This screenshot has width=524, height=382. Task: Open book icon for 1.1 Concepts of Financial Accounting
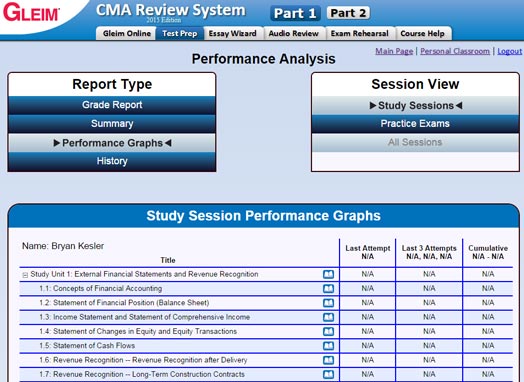(328, 288)
